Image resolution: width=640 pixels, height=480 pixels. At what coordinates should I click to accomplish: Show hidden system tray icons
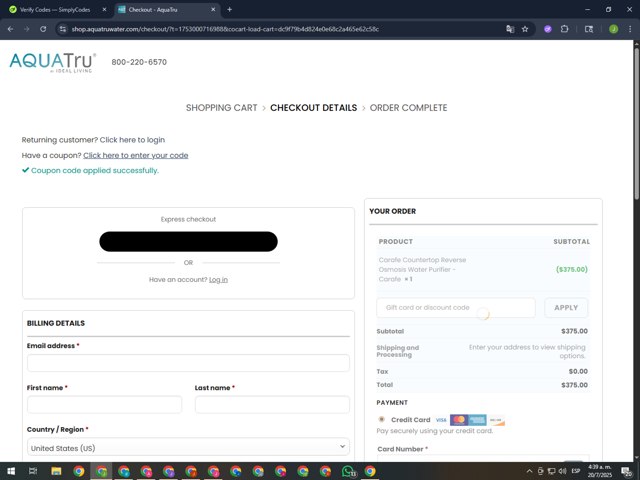529,471
